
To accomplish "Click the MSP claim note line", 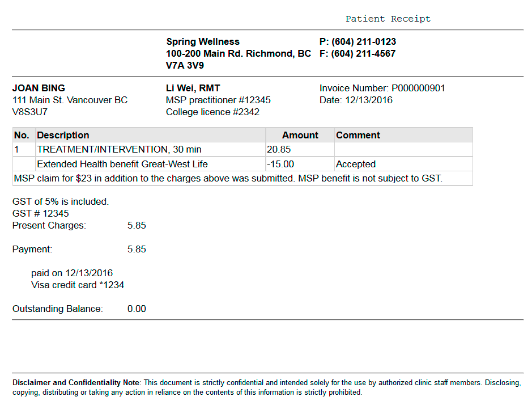I will [x=228, y=179].
